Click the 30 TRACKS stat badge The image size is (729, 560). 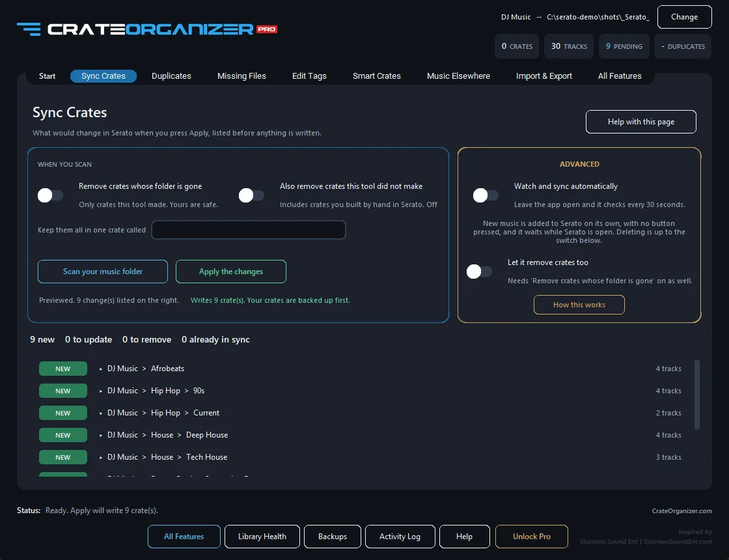tap(569, 46)
